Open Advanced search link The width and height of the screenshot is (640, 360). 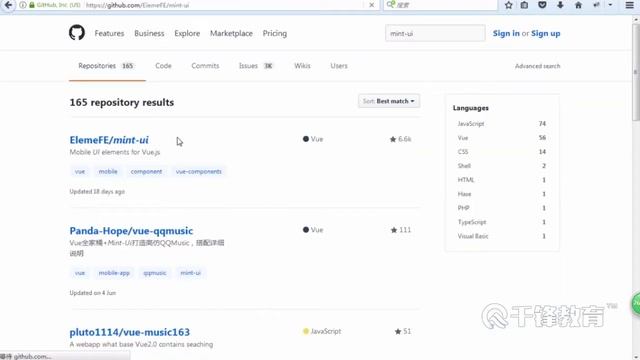click(537, 66)
